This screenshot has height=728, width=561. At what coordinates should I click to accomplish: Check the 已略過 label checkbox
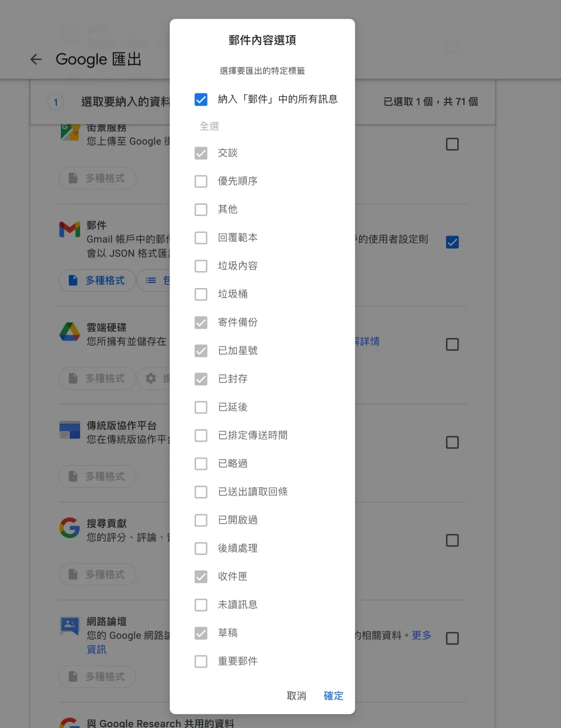pyautogui.click(x=201, y=464)
